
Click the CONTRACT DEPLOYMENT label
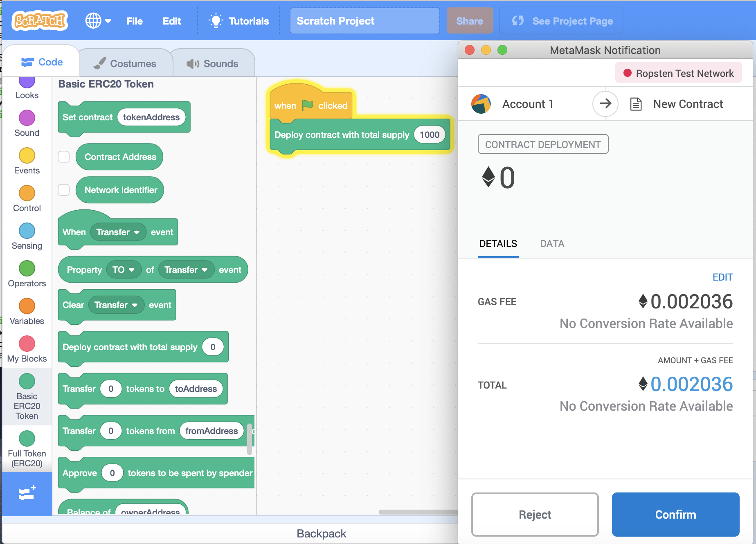coord(543,144)
